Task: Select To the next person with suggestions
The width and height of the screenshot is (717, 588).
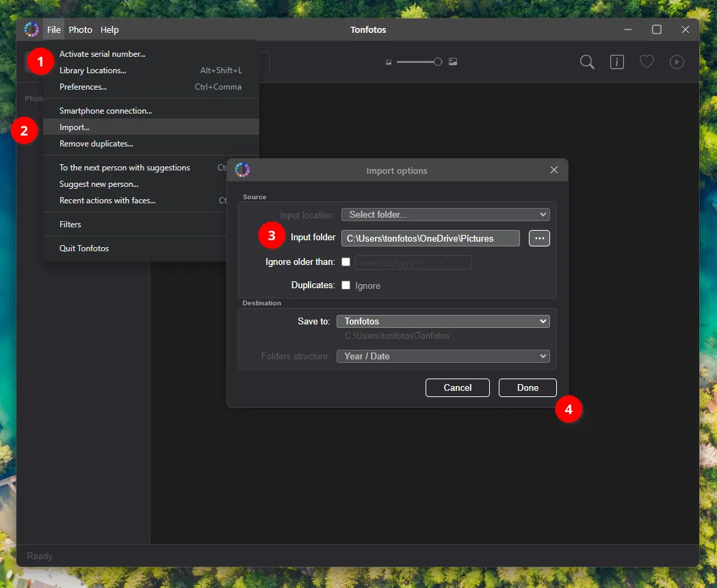Action: (135, 168)
